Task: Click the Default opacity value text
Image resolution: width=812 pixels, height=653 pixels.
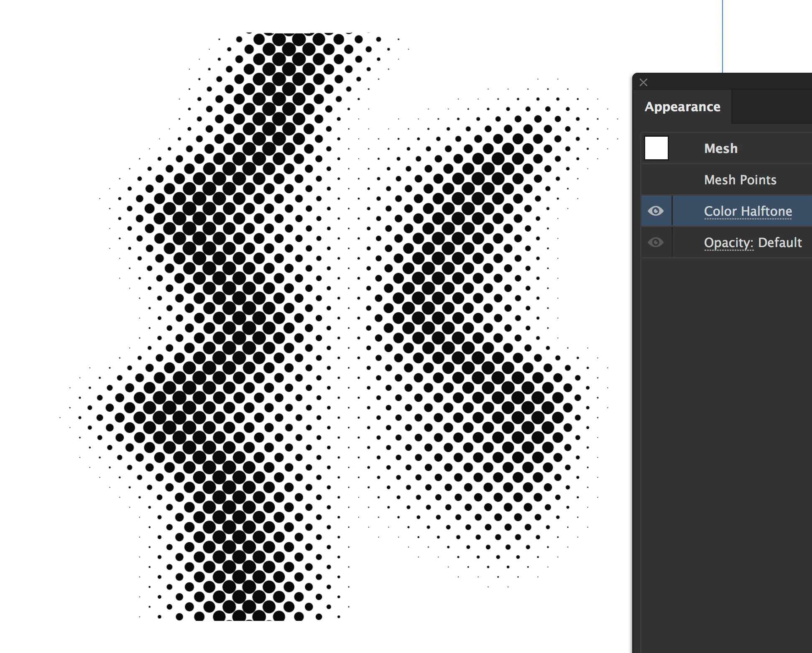Action: tap(779, 243)
